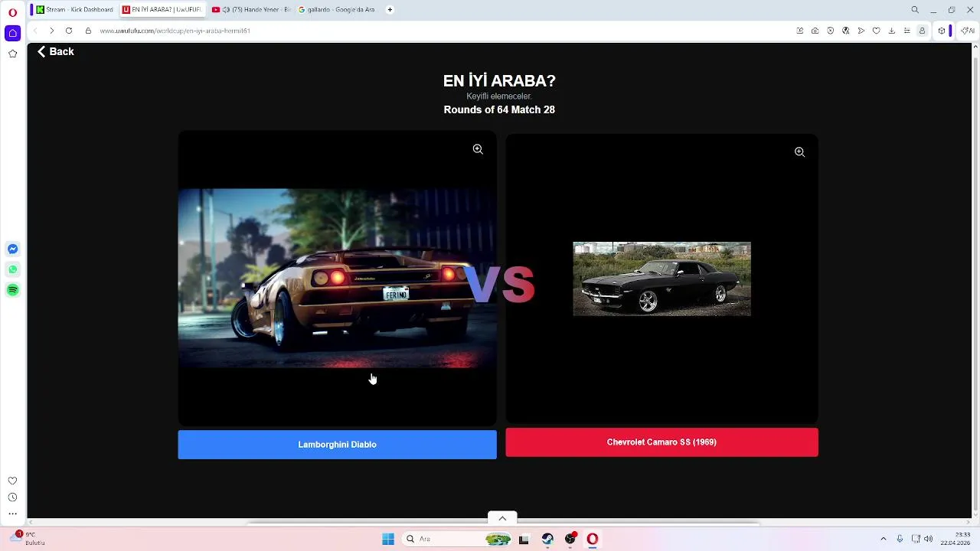Go forward in browser history
The width and height of the screenshot is (980, 551).
(51, 31)
